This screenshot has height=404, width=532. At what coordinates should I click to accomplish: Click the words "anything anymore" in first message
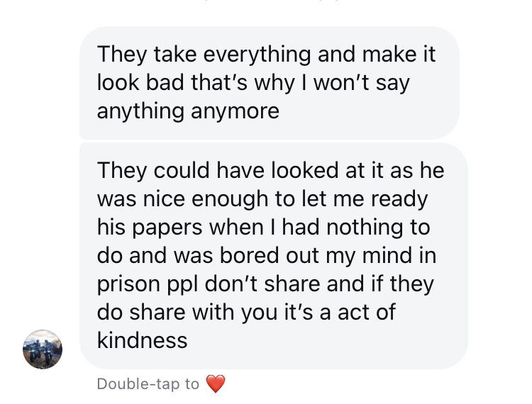pyautogui.click(x=188, y=111)
